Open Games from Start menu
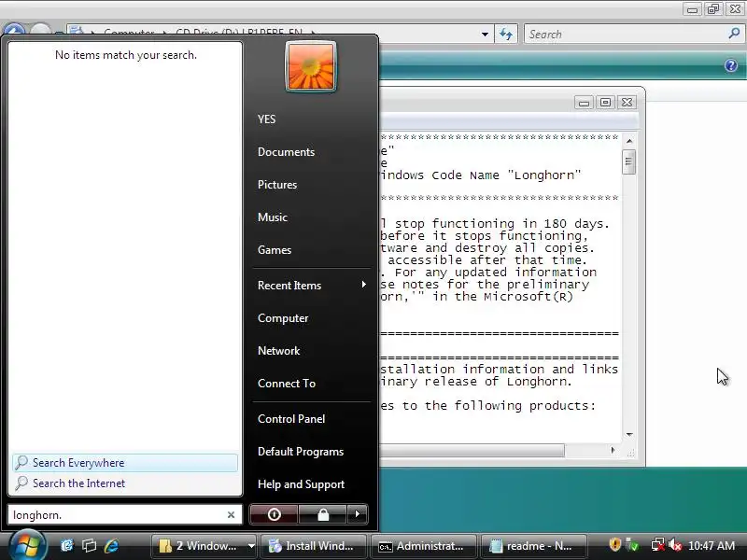The image size is (747, 560). pyautogui.click(x=275, y=250)
